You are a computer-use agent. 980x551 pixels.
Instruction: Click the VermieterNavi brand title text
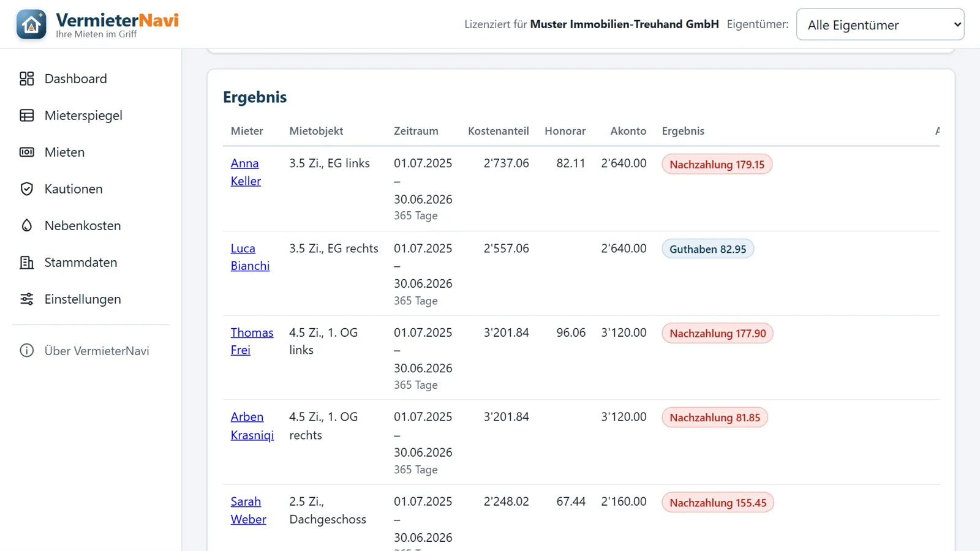tap(117, 20)
